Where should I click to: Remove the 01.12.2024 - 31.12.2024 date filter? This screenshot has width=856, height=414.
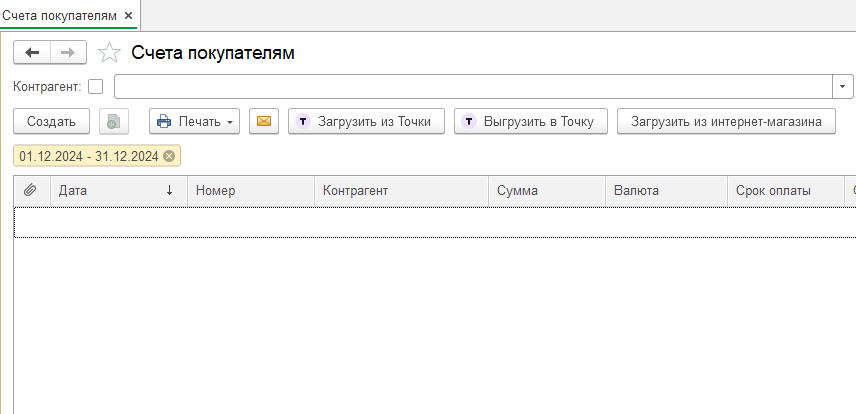point(169,156)
